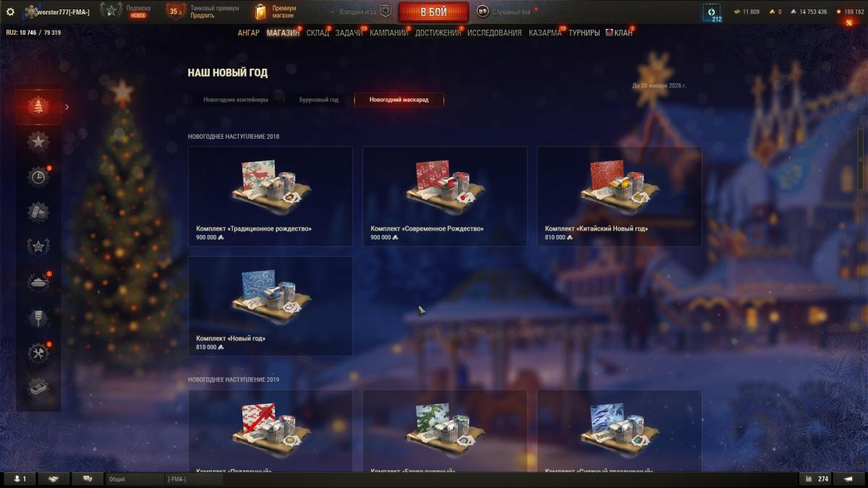Open the star category in sidebar
The width and height of the screenshot is (868, 488).
pyautogui.click(x=38, y=142)
